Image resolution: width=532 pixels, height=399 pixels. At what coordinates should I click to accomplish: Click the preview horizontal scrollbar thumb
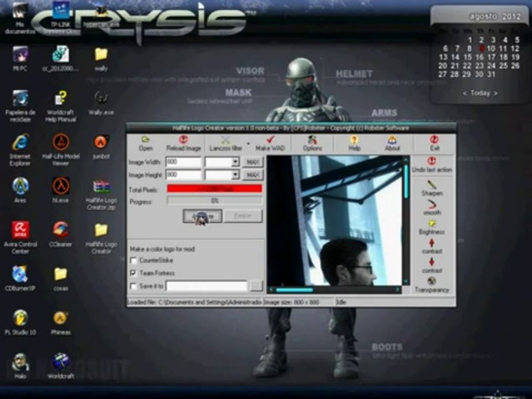(x=294, y=290)
